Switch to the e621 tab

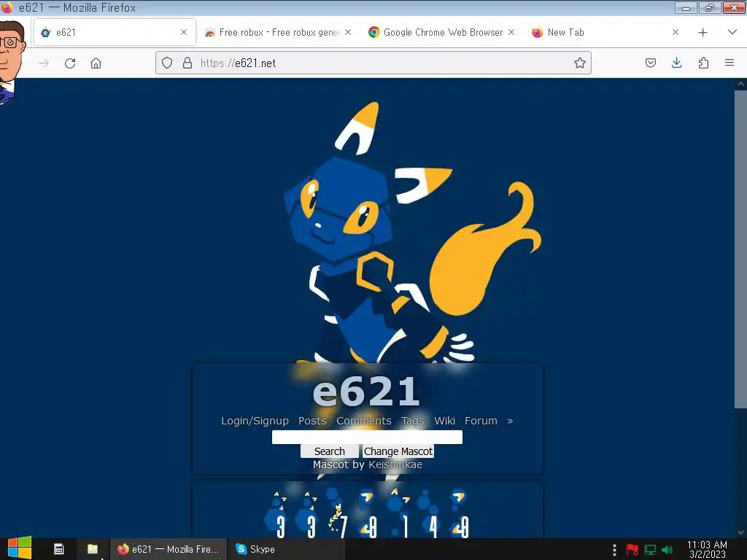click(x=115, y=32)
